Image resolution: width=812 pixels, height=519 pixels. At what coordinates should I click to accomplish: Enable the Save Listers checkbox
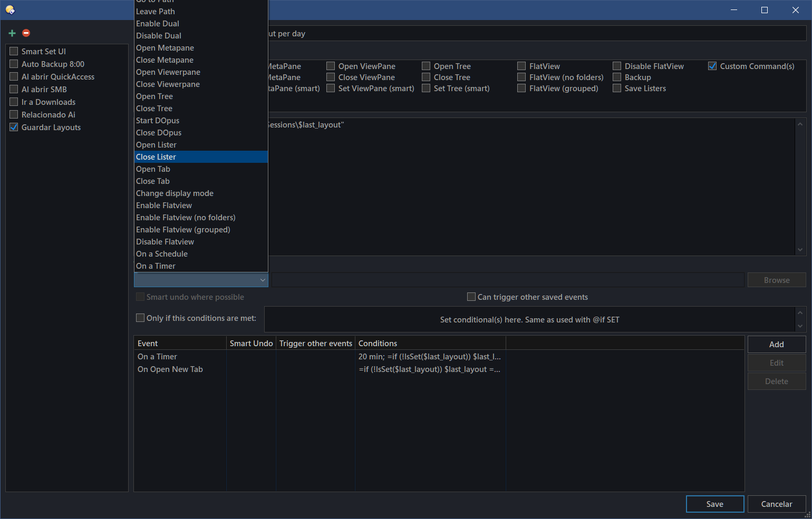[x=617, y=88]
